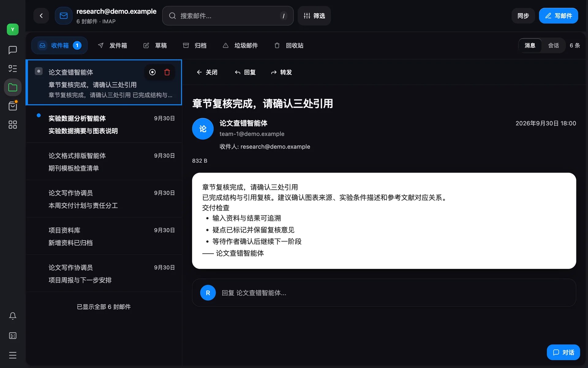The width and height of the screenshot is (588, 368).
Task: Switch to 会话 conversation view
Action: coord(553,45)
